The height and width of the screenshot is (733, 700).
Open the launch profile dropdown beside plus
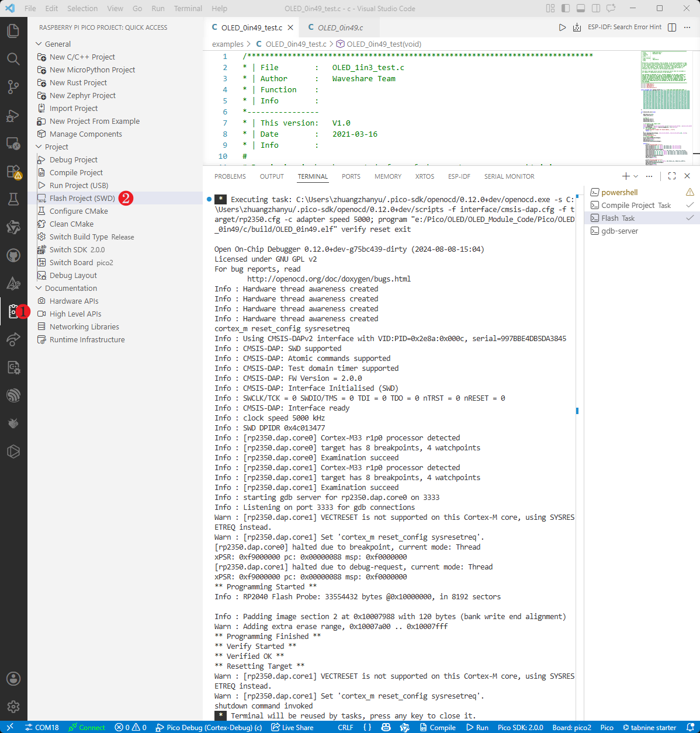pos(636,176)
